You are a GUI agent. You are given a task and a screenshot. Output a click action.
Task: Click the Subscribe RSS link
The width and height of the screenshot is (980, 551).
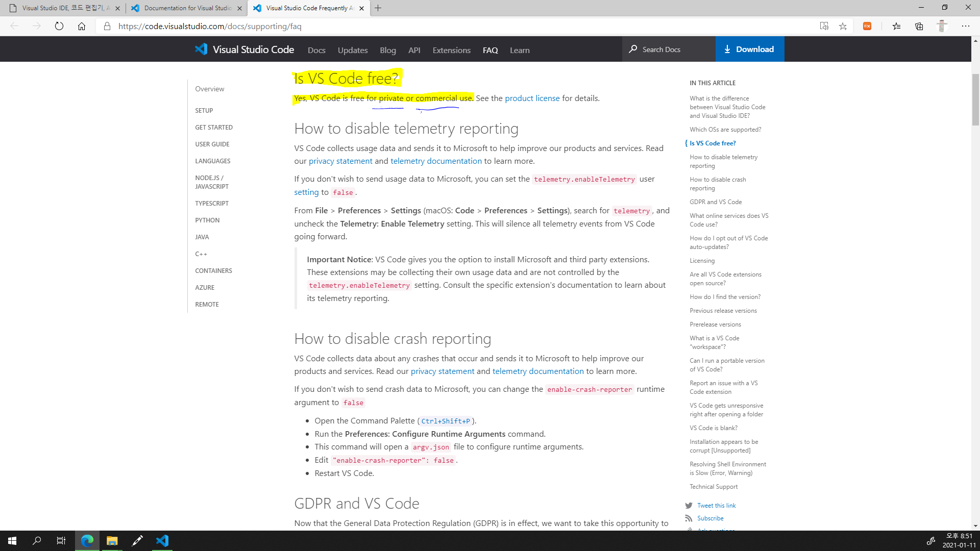point(710,518)
